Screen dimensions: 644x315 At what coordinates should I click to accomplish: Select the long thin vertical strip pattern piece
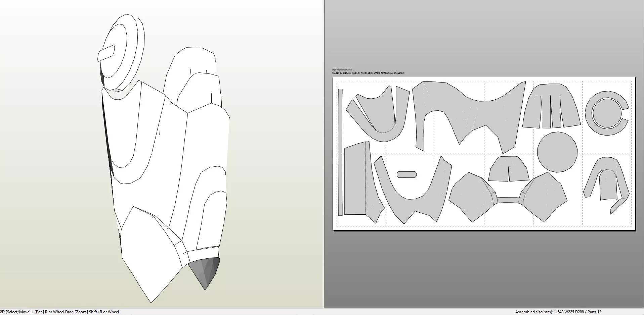[340, 152]
